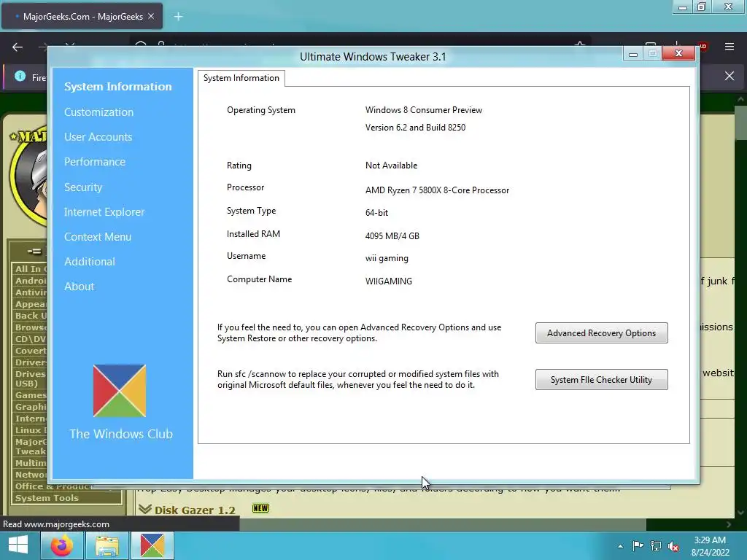Open the Firefox hamburger menu
This screenshot has width=747, height=560.
click(729, 47)
